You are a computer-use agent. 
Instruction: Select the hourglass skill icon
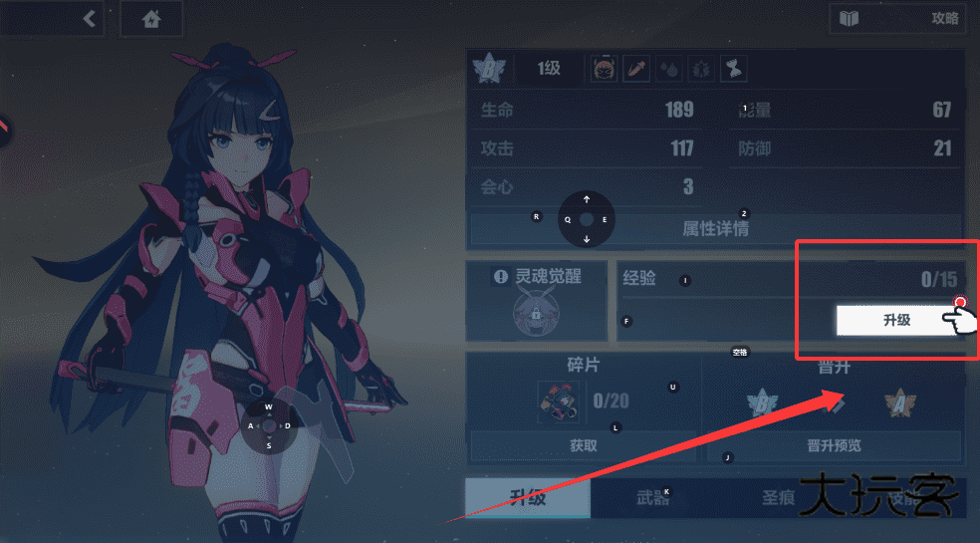734,68
